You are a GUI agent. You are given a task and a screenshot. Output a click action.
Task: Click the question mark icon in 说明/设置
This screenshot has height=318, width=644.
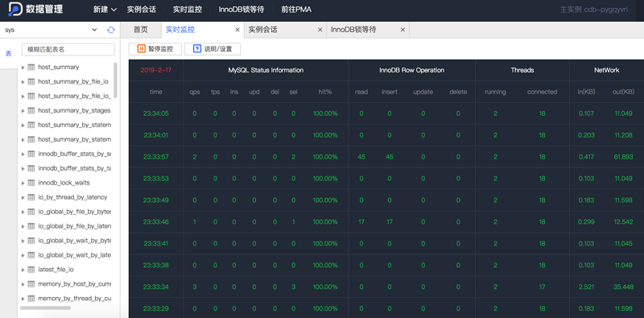197,49
